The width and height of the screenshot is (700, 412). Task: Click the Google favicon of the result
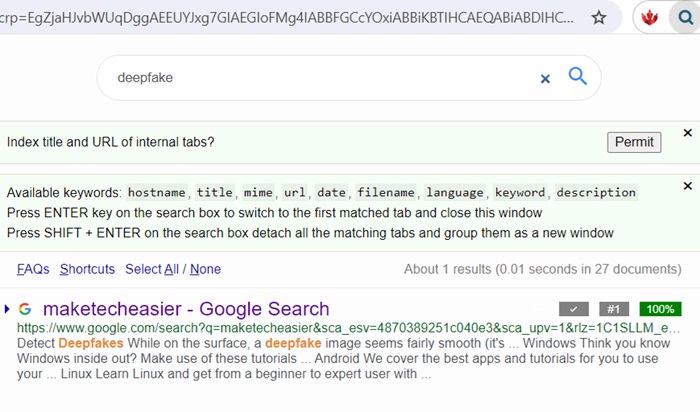(x=25, y=309)
